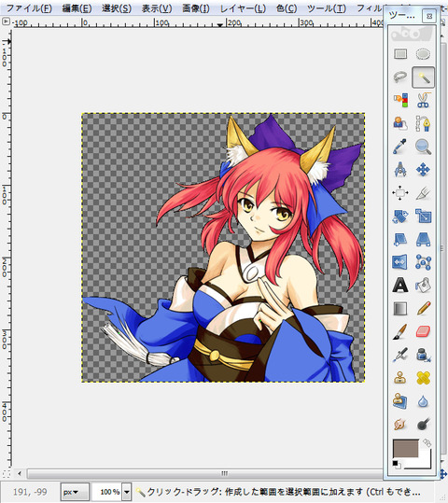Click the foreground color swatch
The image size is (448, 503).
[406, 448]
